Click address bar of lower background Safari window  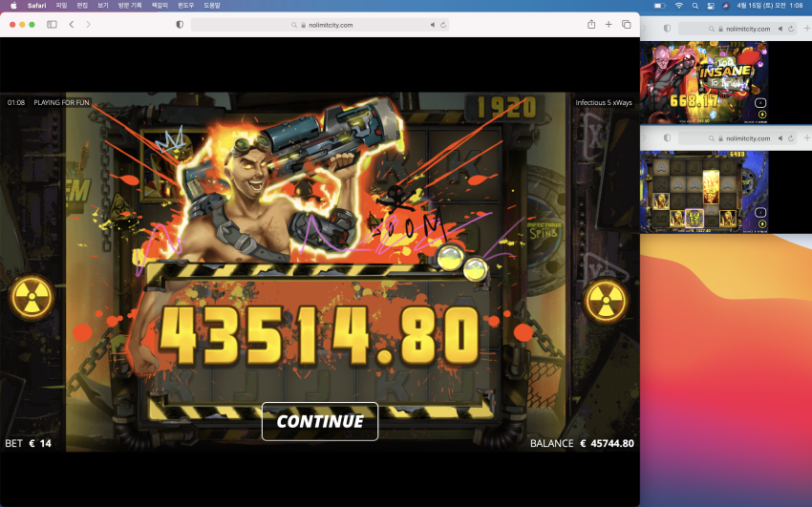pyautogui.click(x=737, y=138)
